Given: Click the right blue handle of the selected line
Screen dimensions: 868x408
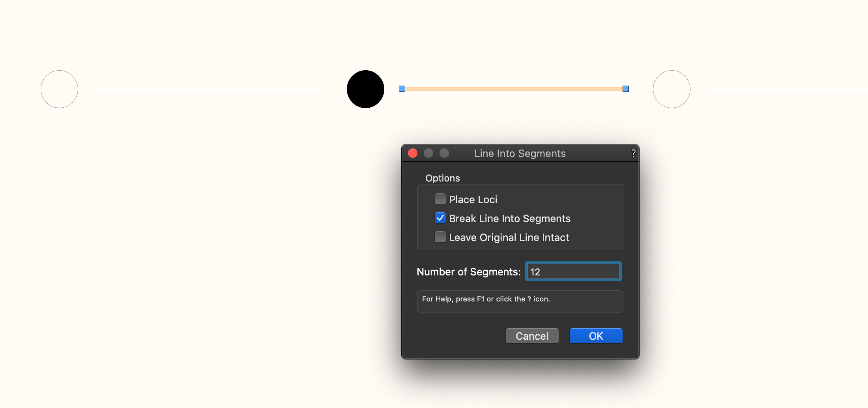Looking at the screenshot, I should [x=626, y=89].
